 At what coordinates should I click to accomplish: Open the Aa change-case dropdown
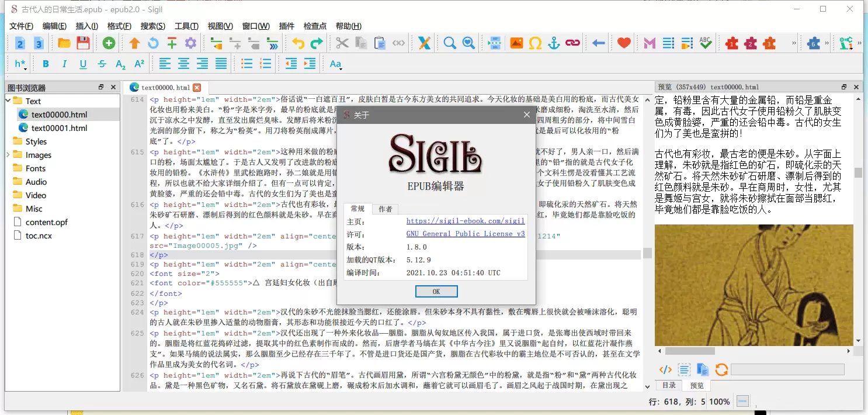click(336, 64)
